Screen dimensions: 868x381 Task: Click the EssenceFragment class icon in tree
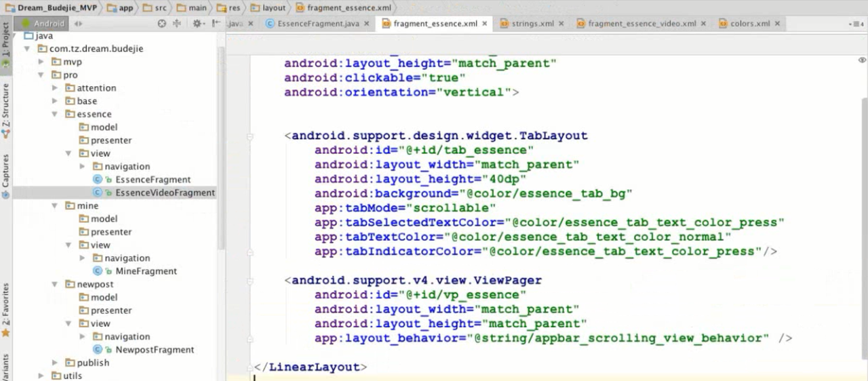pos(98,180)
